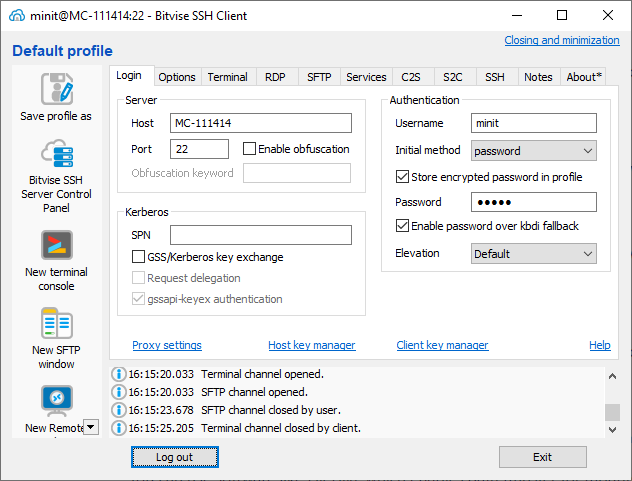Minimize the Bitvise SSH Client window

[x=517, y=16]
